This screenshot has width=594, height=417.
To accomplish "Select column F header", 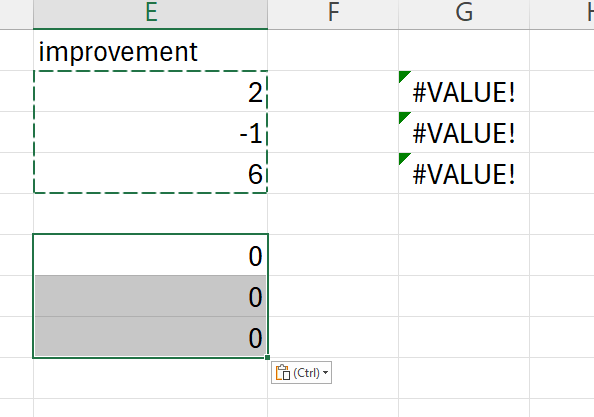I will (x=333, y=14).
